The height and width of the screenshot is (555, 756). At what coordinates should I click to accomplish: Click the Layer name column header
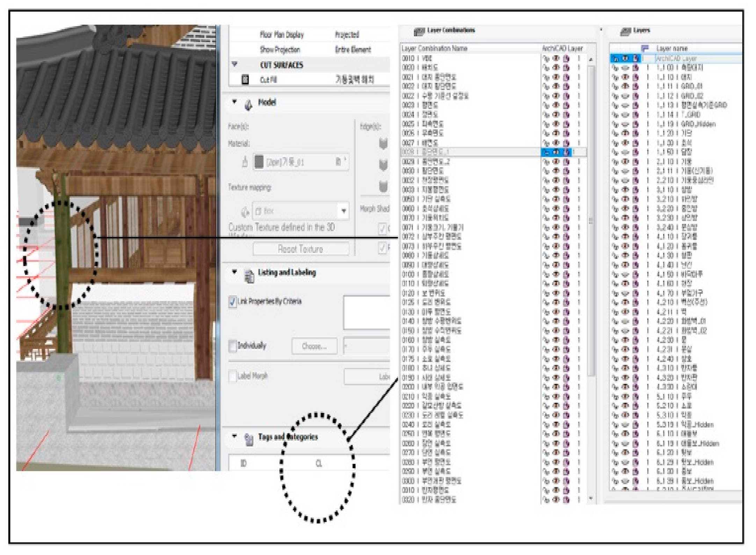click(x=671, y=49)
